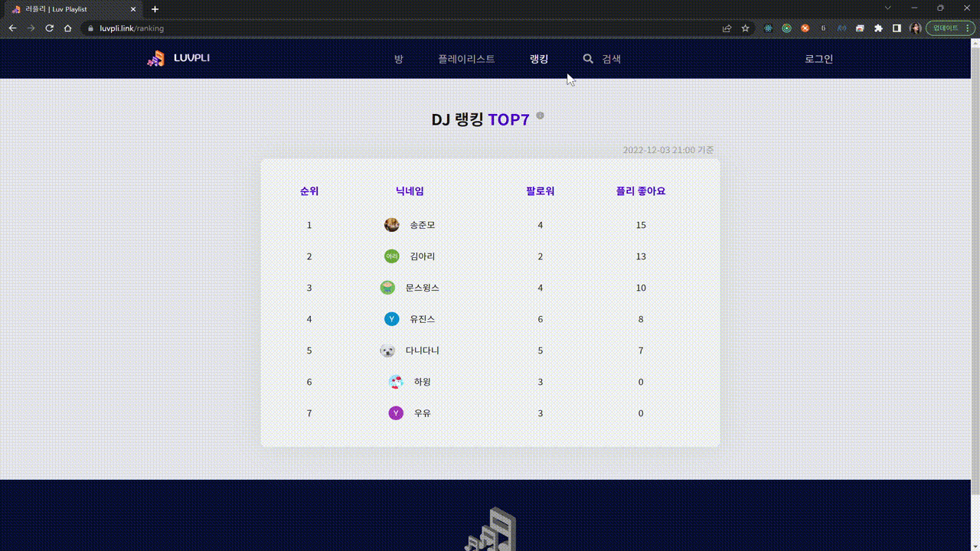This screenshot has height=551, width=980.
Task: Click the 업데이트 update button
Action: point(949,28)
